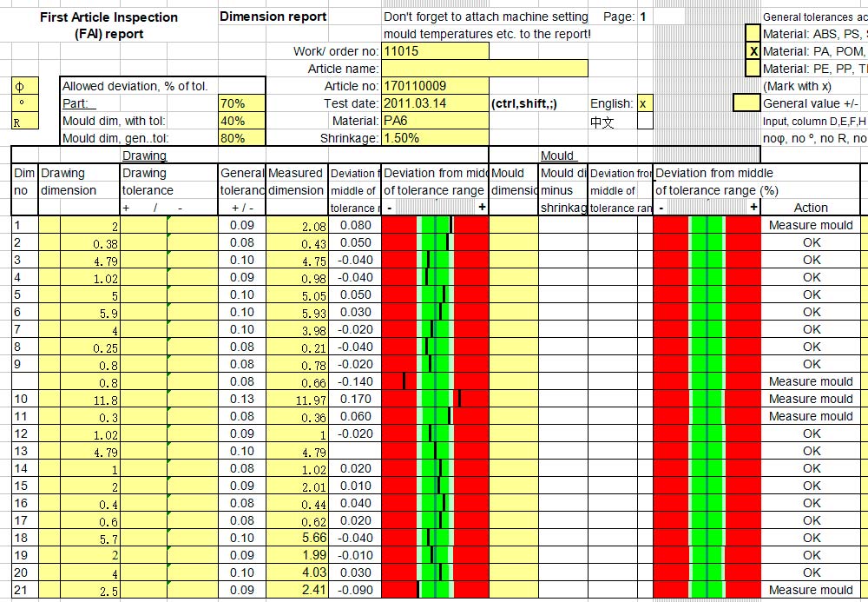Select the Φ diameter symbol cell
This screenshot has height=602, width=868.
25,86
